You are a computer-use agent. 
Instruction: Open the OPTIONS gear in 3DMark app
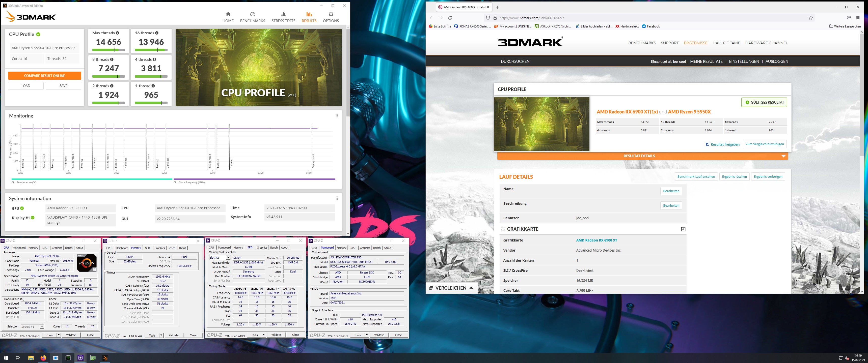331,17
